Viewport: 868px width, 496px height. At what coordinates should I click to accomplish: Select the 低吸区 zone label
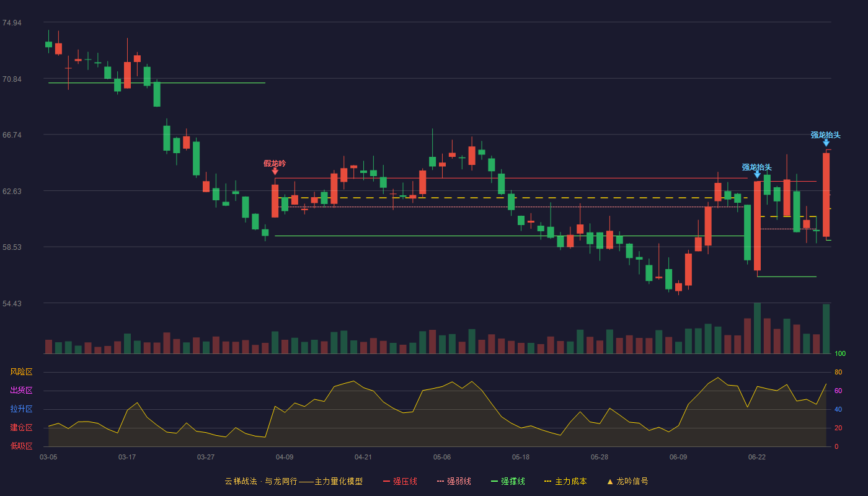(x=21, y=446)
